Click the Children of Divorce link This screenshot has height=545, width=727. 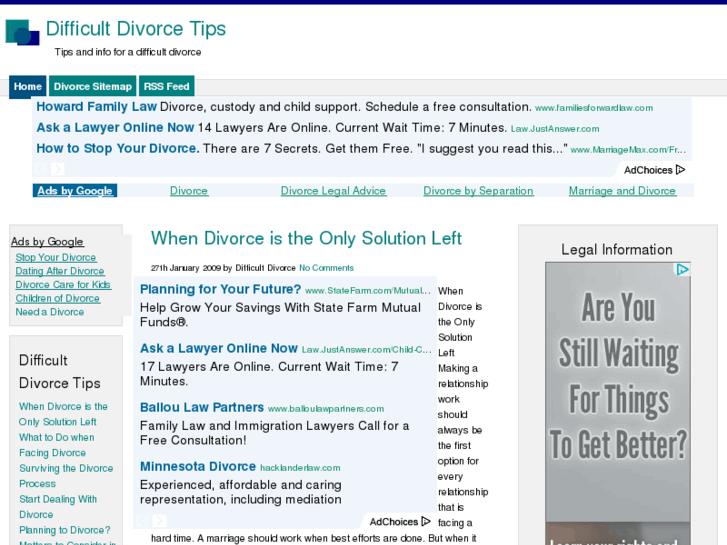coord(57,298)
